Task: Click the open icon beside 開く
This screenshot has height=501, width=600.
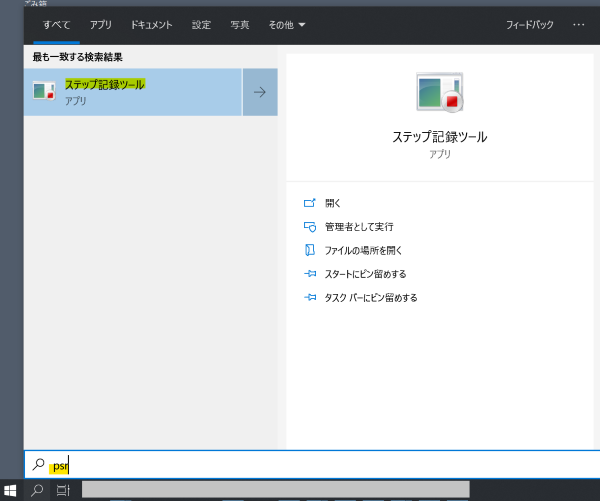Action: point(310,203)
